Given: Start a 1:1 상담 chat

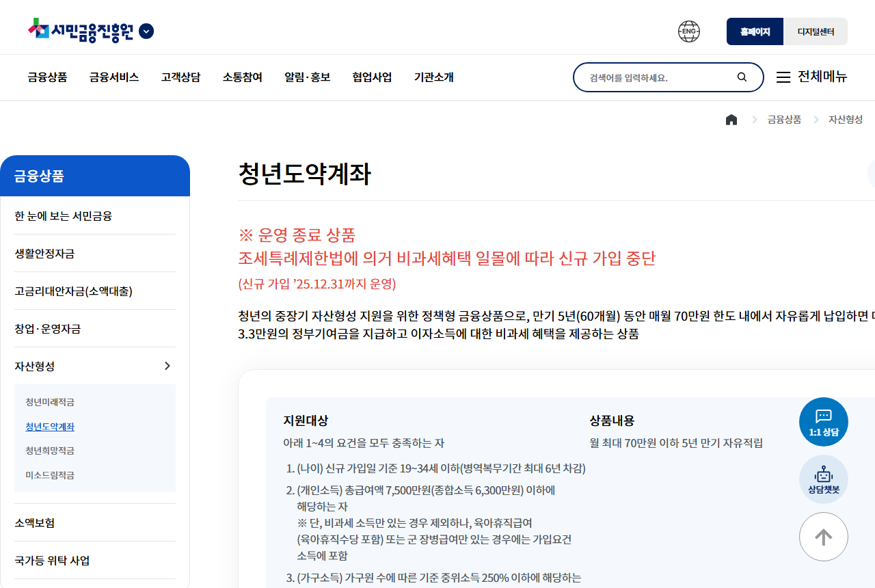Looking at the screenshot, I should pos(824,422).
